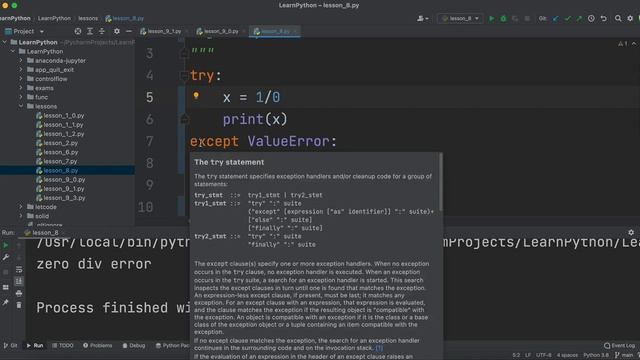Click lessons in breadcrumb path
This screenshot has width=640, height=360.
[x=88, y=18]
